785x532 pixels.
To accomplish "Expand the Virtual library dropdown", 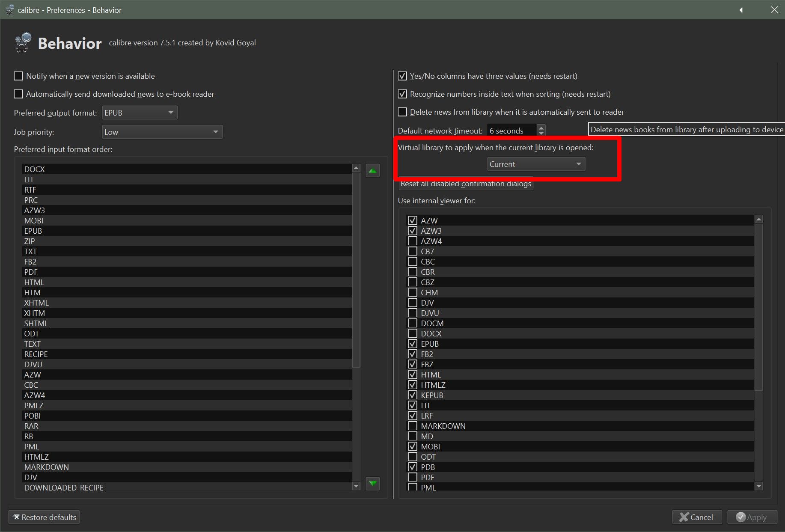I will tap(536, 164).
